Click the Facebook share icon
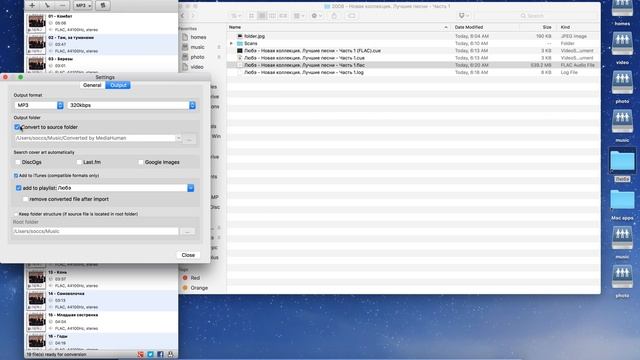640x360 pixels. pyautogui.click(x=160, y=355)
